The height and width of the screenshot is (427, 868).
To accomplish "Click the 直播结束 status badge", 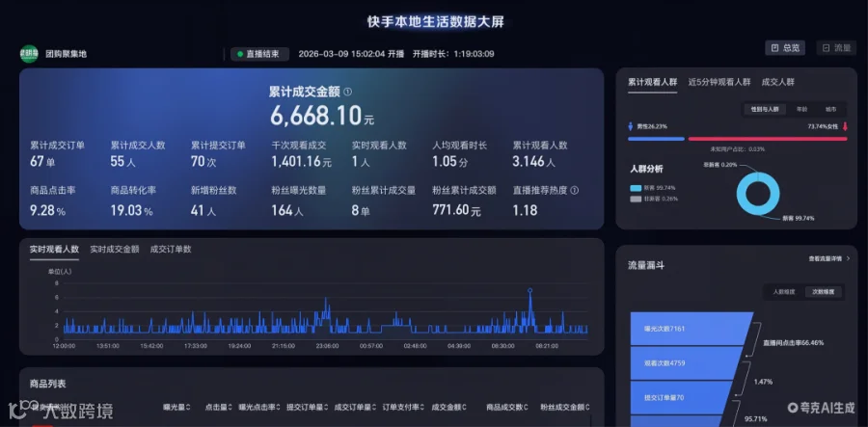I will click(259, 54).
